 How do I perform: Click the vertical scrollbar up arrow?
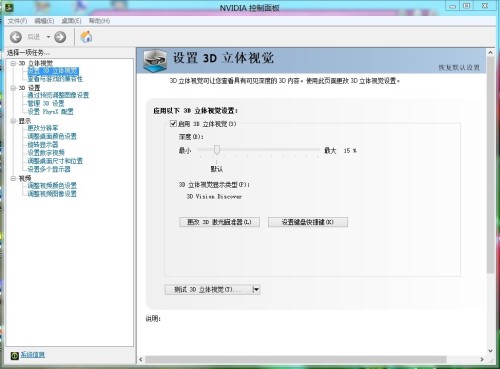pyautogui.click(x=490, y=52)
